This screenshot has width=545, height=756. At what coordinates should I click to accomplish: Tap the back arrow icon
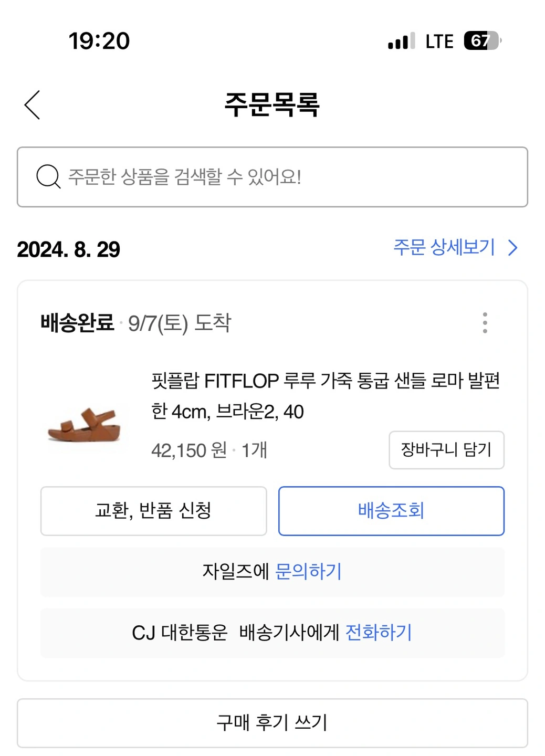[x=33, y=105]
